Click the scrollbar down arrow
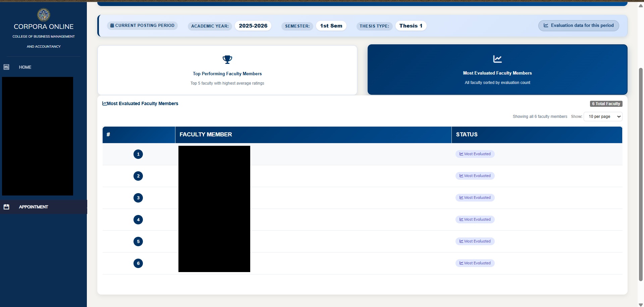Viewport: 644px width, 307px height. [x=641, y=305]
